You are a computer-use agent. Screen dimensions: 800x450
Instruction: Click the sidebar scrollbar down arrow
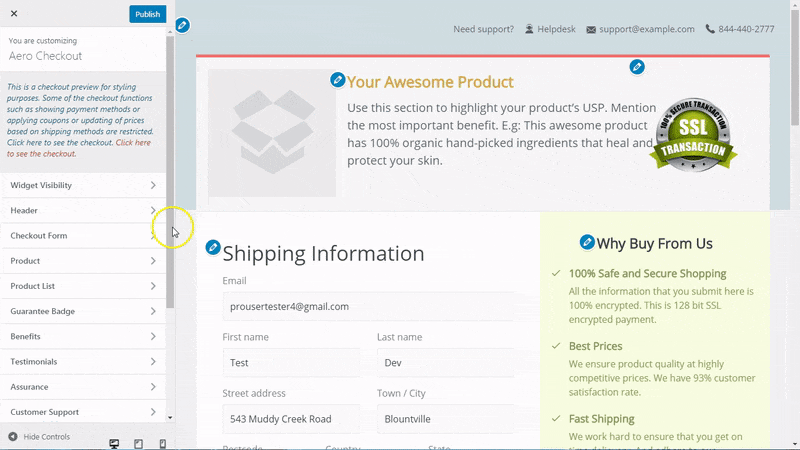pyautogui.click(x=170, y=417)
